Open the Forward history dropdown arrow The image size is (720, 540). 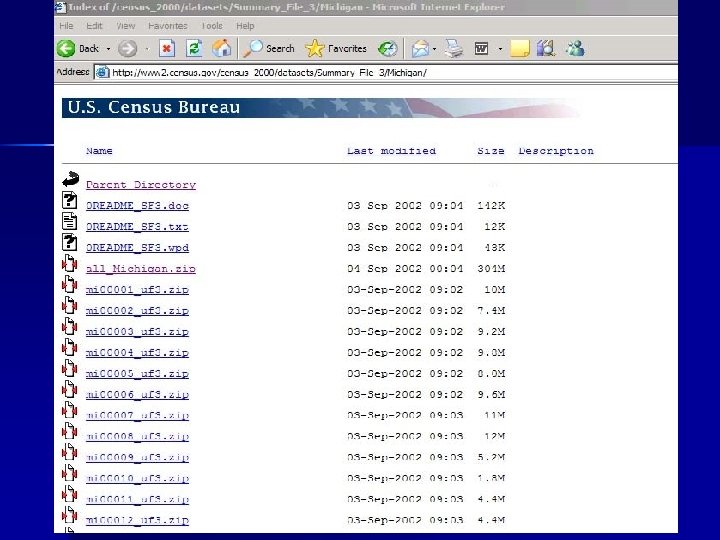147,49
